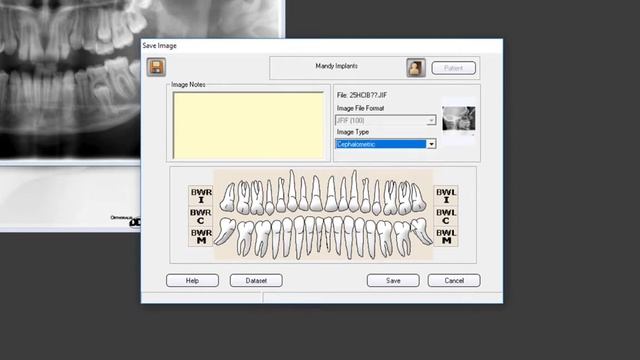
Task: Click inside the Image Notes text area
Action: coord(249,125)
